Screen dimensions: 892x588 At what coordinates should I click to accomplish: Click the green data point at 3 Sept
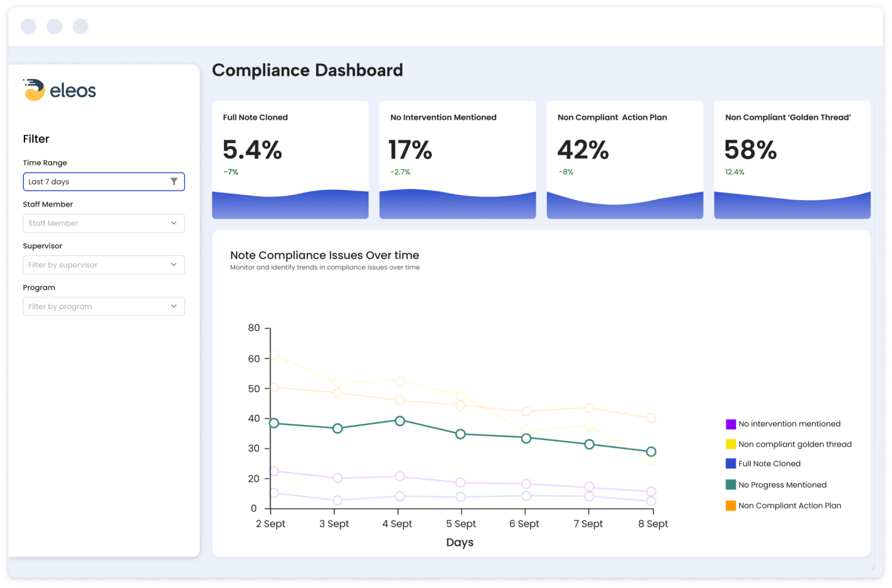click(337, 429)
